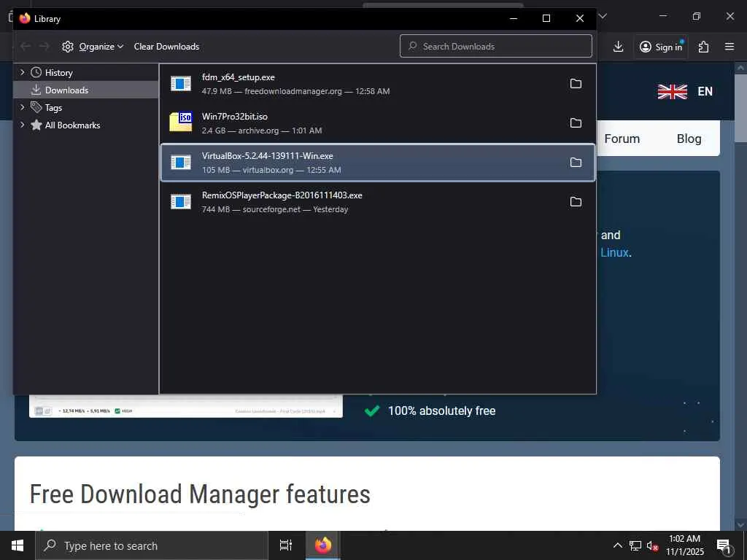The width and height of the screenshot is (747, 560).
Task: Open the notification center icon
Action: (x=724, y=545)
